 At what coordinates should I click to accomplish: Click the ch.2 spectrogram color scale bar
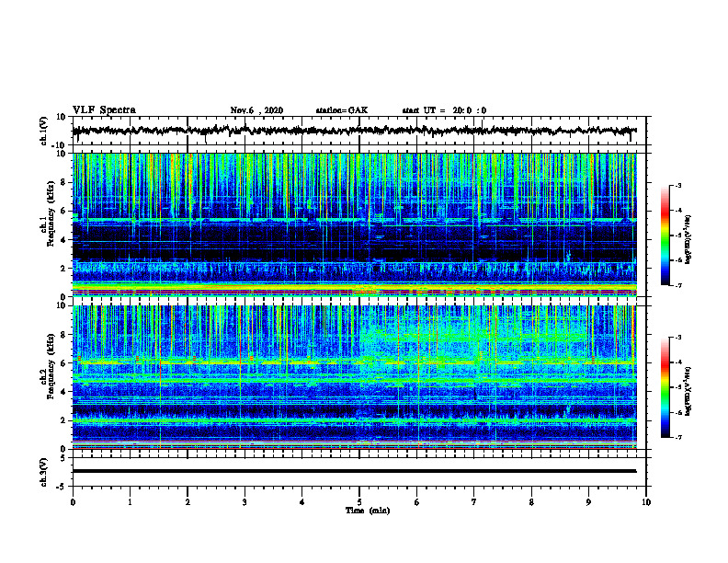(665, 387)
